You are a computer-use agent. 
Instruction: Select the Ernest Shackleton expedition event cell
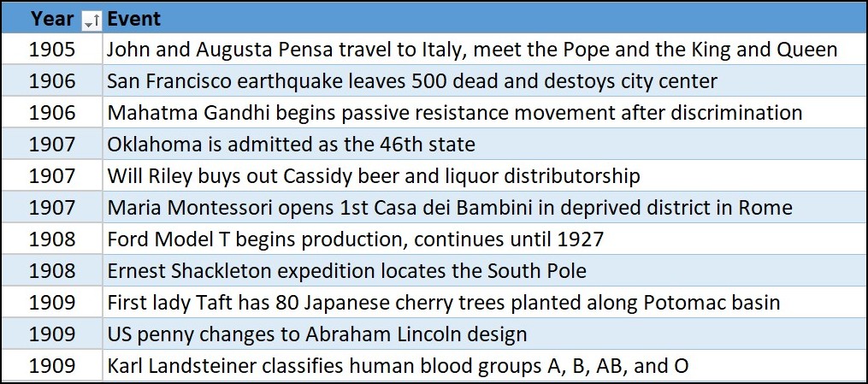[x=346, y=271]
